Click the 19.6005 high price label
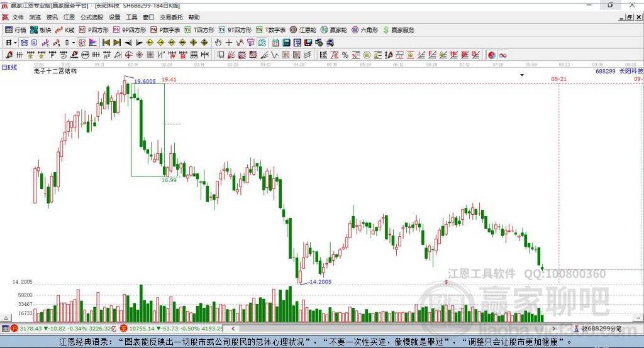 (x=145, y=81)
